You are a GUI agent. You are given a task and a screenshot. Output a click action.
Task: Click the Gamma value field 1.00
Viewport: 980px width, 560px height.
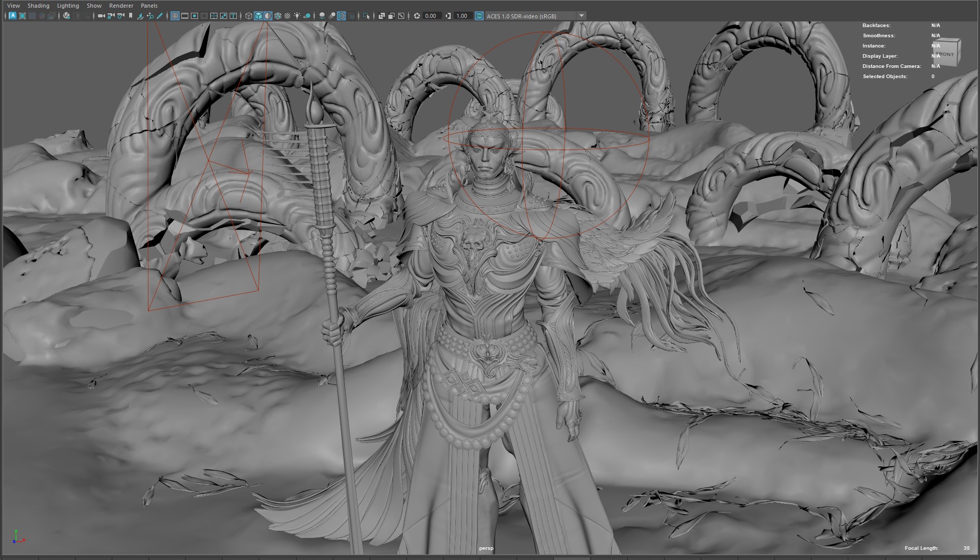pyautogui.click(x=462, y=16)
